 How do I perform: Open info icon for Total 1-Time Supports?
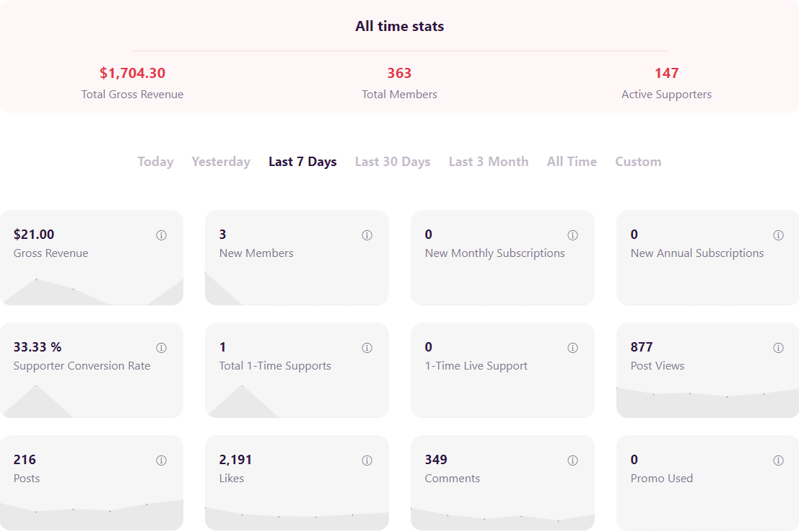click(367, 348)
